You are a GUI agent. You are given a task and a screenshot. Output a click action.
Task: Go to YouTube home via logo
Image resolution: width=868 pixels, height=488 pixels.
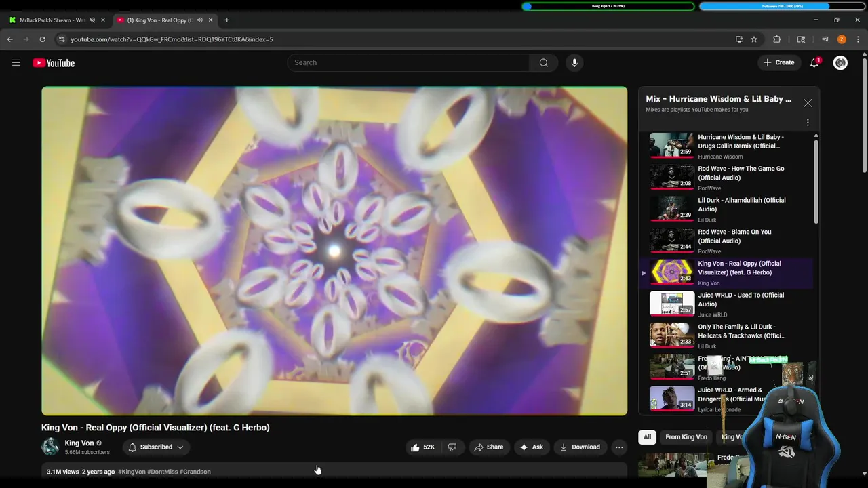[x=54, y=63]
